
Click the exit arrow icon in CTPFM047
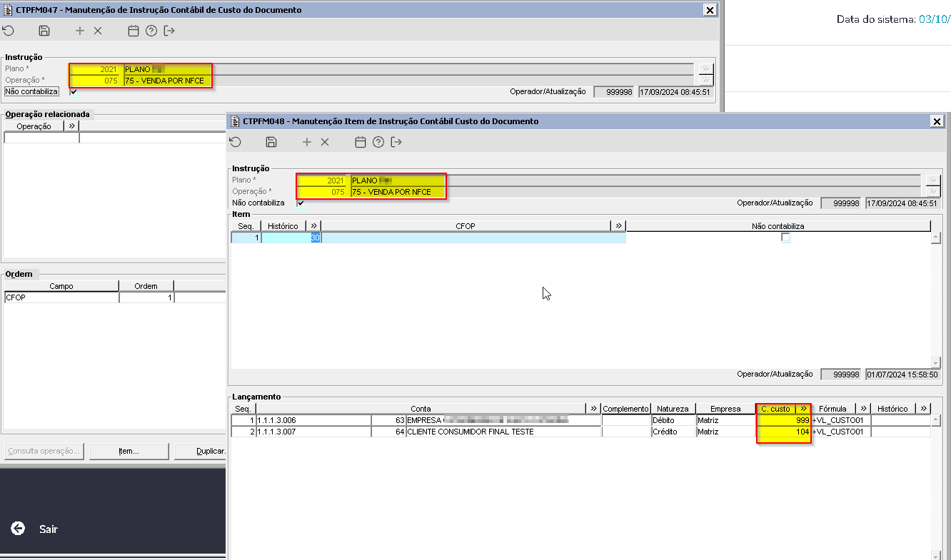point(169,31)
